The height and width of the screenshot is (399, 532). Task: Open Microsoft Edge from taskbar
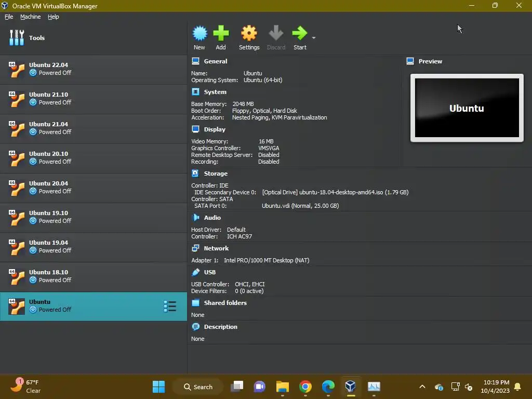[328, 387]
